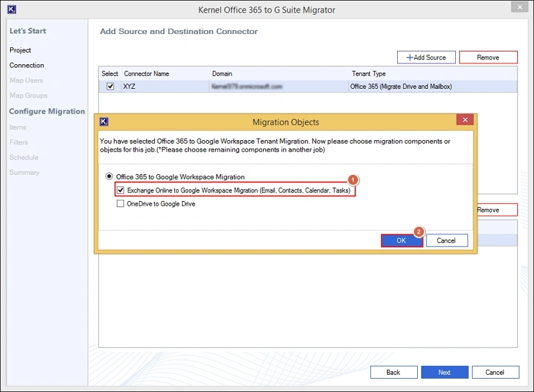
Task: Proceed with the Next button
Action: point(445,372)
